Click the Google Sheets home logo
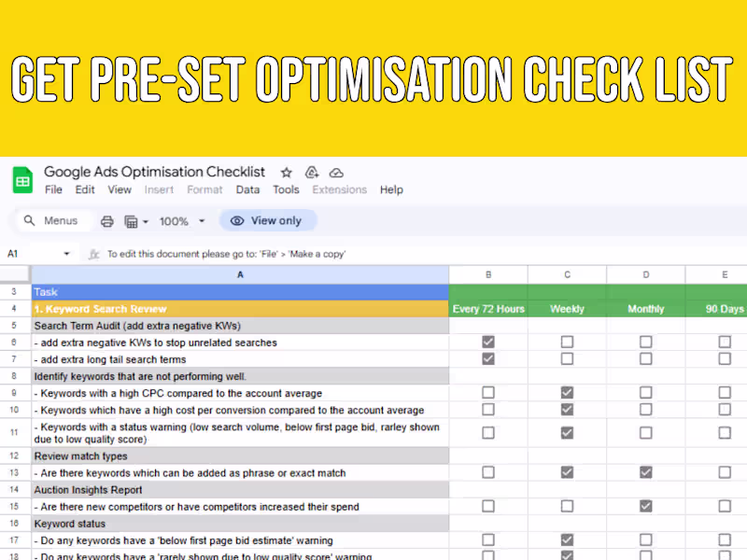Screen dimensions: 747x560 coord(22,180)
